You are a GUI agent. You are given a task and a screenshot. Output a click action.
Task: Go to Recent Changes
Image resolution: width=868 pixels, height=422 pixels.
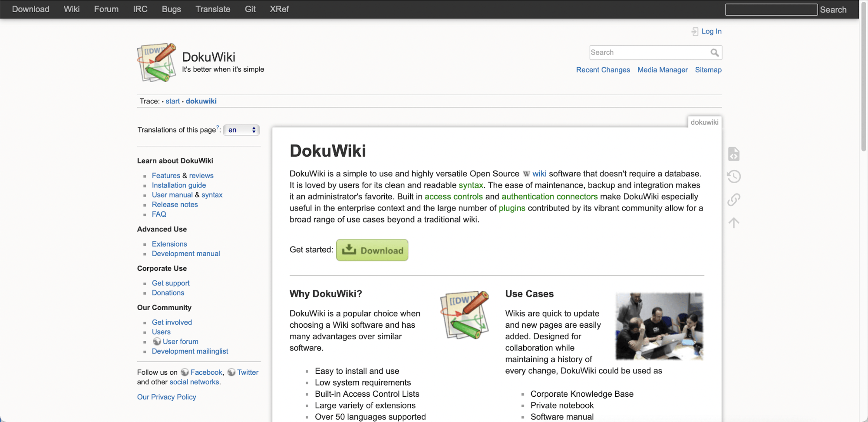(x=603, y=70)
